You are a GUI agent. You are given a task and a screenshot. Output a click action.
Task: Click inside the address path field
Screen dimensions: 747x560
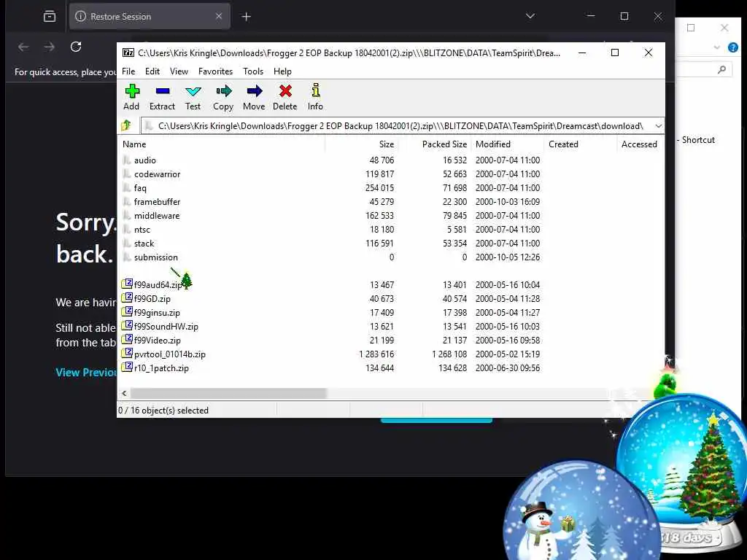[400, 125]
